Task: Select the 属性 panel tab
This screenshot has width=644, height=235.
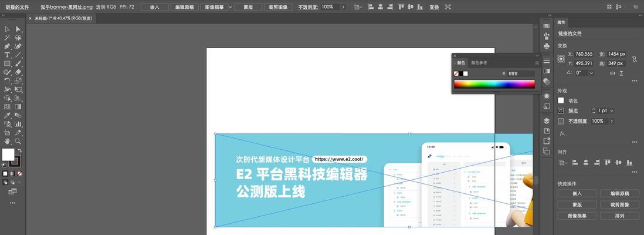Action: click(x=561, y=22)
